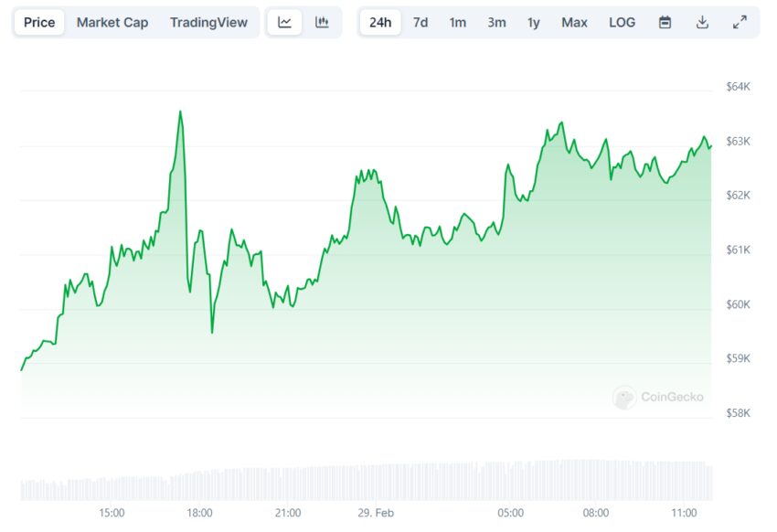Show 1y price history
The image size is (777, 532).
pyautogui.click(x=534, y=23)
